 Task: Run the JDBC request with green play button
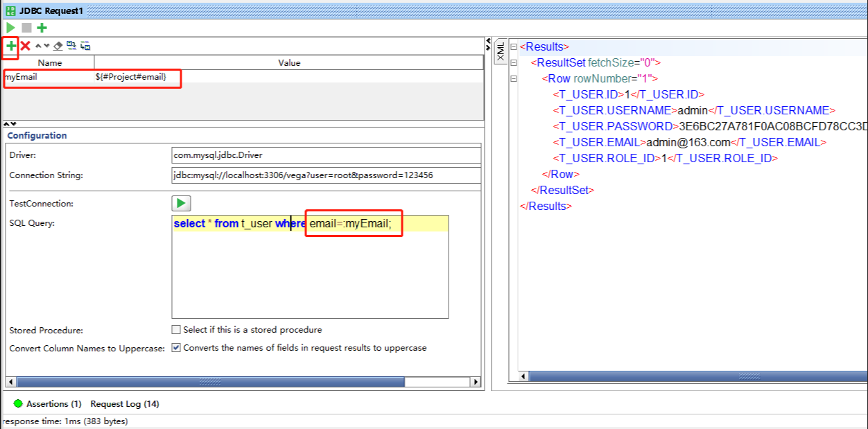(x=10, y=28)
